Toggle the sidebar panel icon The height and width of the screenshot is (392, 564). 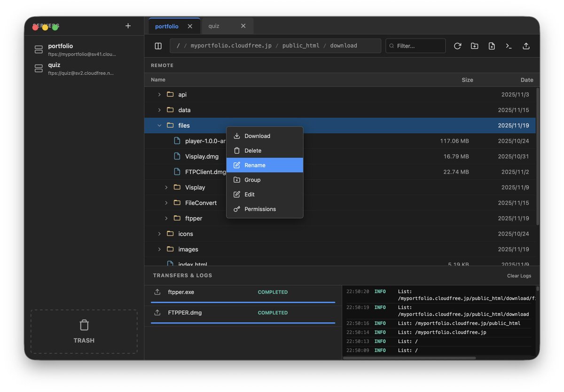click(158, 46)
